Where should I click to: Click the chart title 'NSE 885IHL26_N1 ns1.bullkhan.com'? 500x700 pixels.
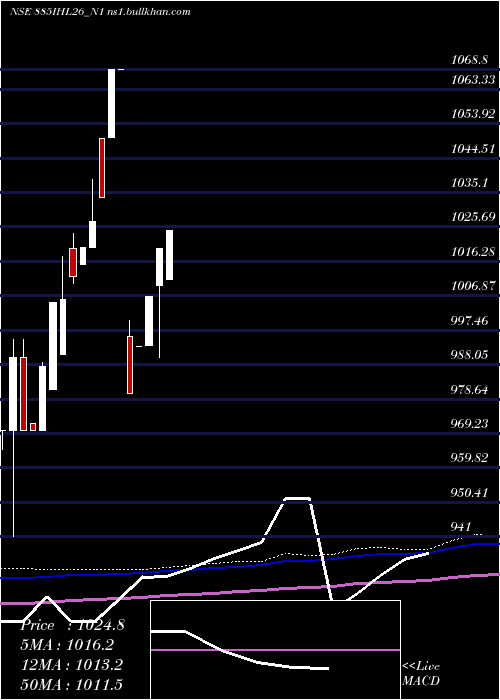100,11
